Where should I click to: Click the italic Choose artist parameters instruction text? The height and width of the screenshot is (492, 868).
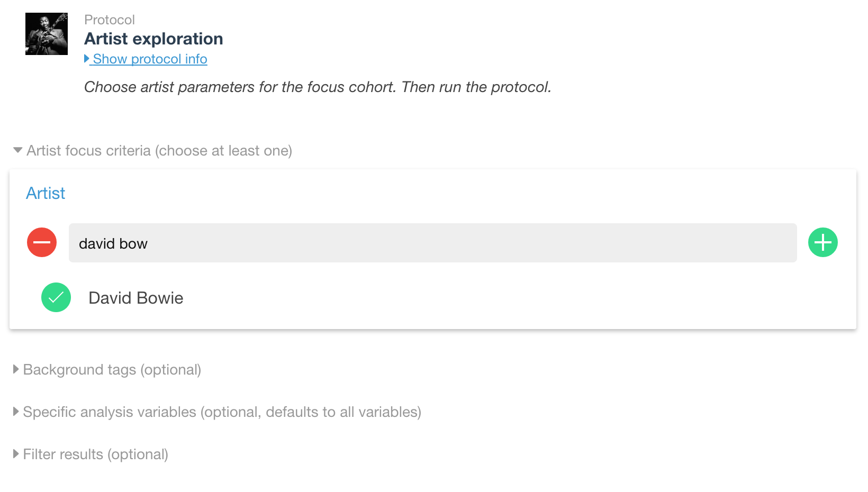pos(318,87)
